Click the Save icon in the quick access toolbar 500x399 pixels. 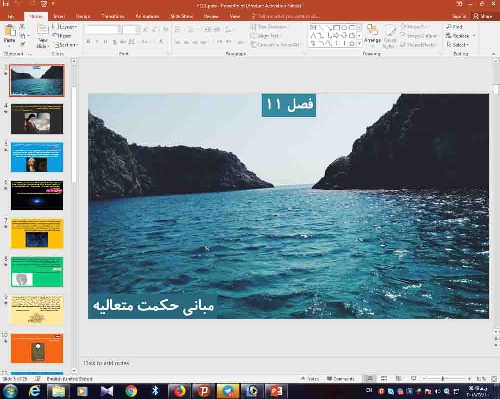pyautogui.click(x=6, y=4)
